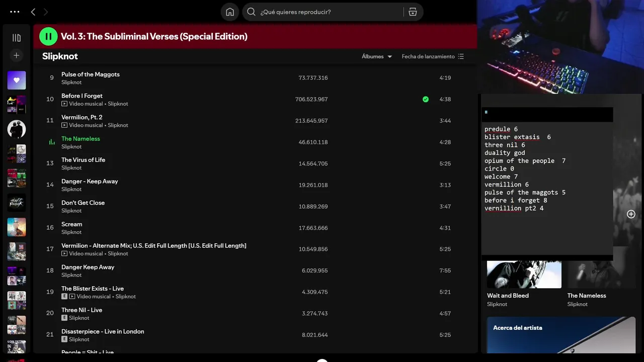Open the Álbumes filter dropdown
The width and height of the screenshot is (644, 362).
(377, 56)
